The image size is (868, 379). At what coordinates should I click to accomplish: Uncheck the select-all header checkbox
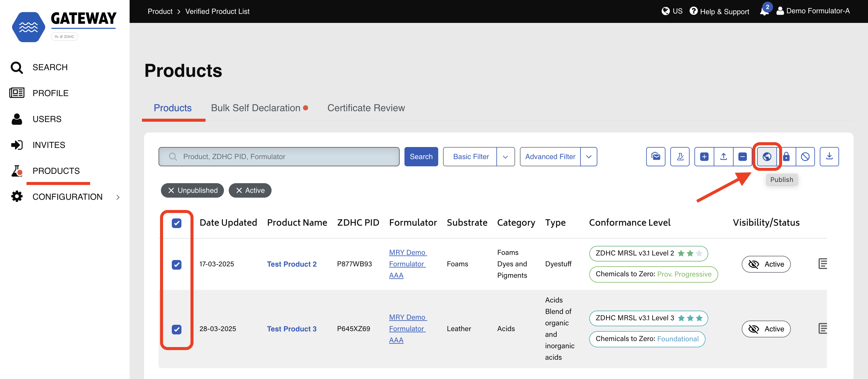tap(176, 223)
